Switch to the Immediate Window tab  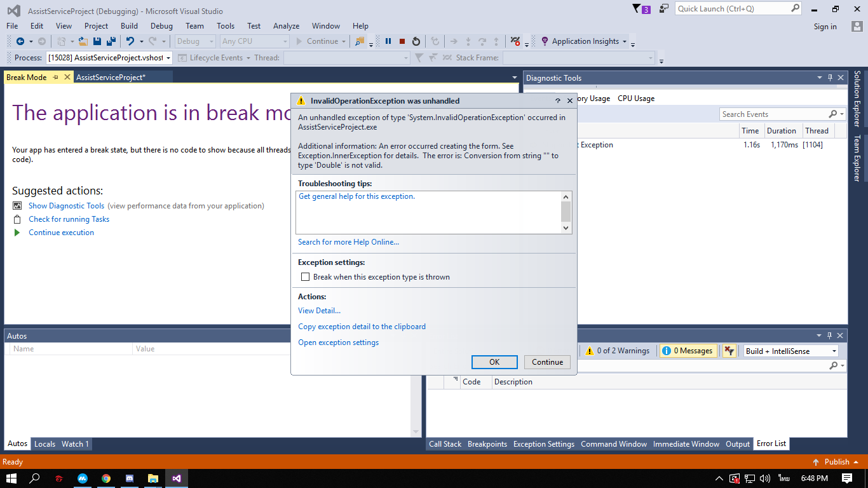pyautogui.click(x=686, y=444)
